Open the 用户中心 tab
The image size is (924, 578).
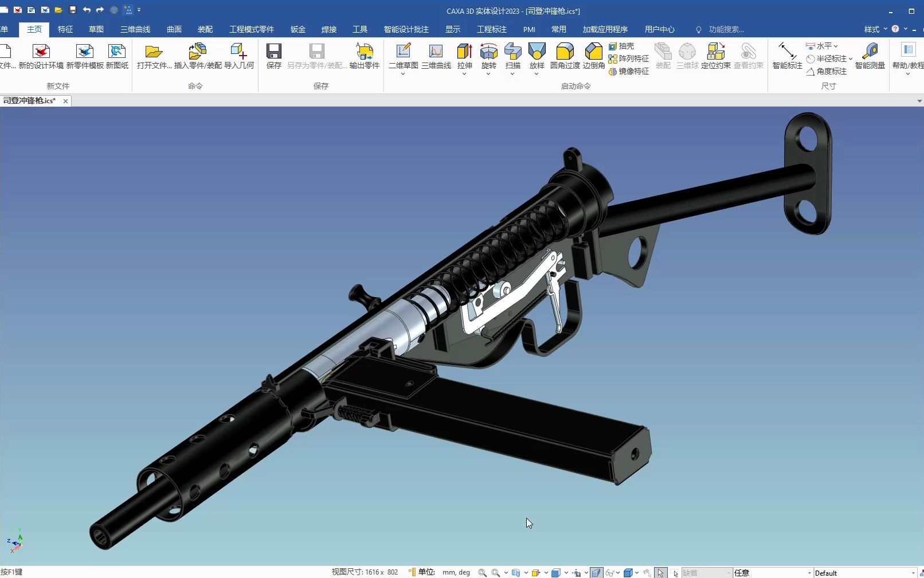pyautogui.click(x=660, y=29)
